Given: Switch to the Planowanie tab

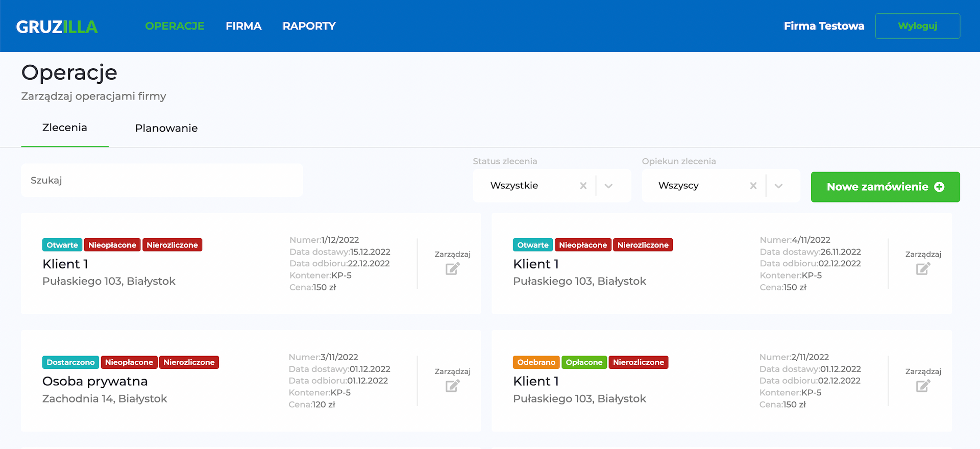Looking at the screenshot, I should pyautogui.click(x=166, y=128).
